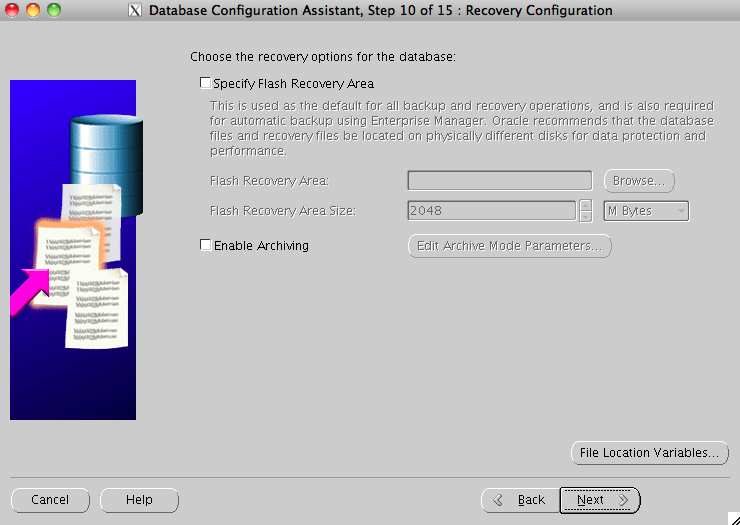Click the Flash Recovery Area path field
This screenshot has height=525, width=740.
499,181
